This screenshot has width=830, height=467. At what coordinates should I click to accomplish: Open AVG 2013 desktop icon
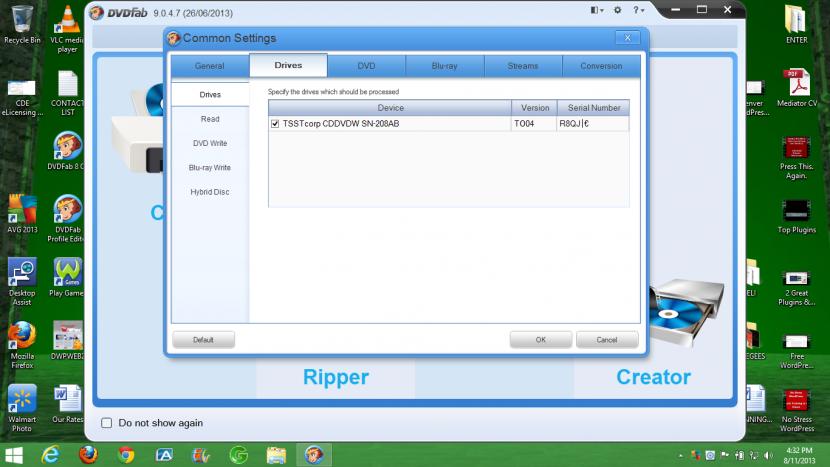pos(22,214)
